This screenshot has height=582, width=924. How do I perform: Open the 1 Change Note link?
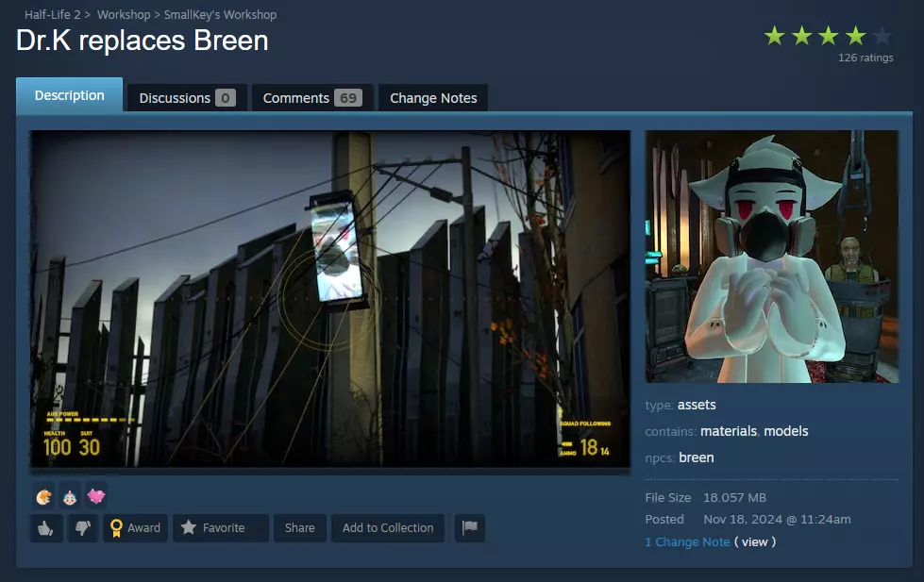tap(687, 542)
